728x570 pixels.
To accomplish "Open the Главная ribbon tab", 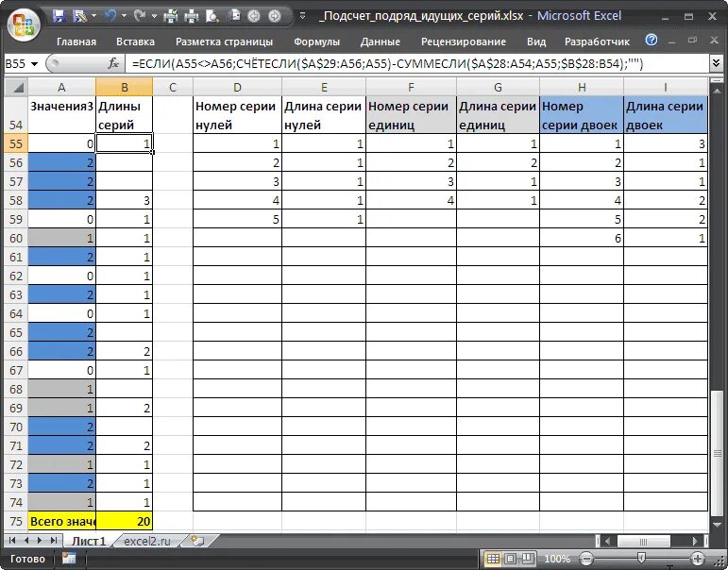I will click(x=76, y=42).
